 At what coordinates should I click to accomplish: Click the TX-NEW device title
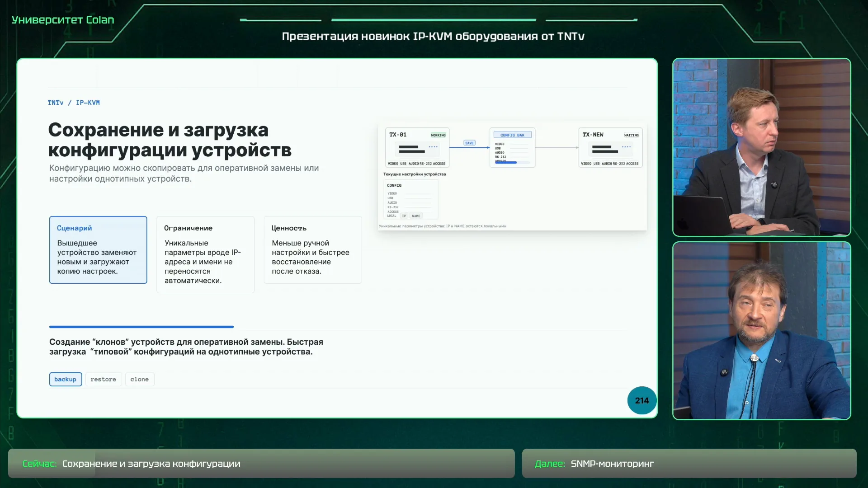(x=593, y=135)
